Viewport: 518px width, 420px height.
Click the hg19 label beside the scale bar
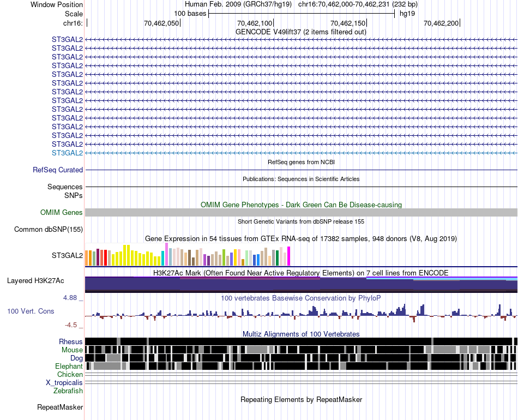point(407,14)
